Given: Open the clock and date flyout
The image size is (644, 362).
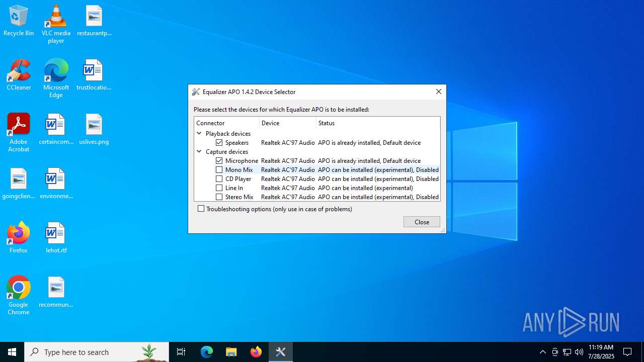Looking at the screenshot, I should click(601, 352).
